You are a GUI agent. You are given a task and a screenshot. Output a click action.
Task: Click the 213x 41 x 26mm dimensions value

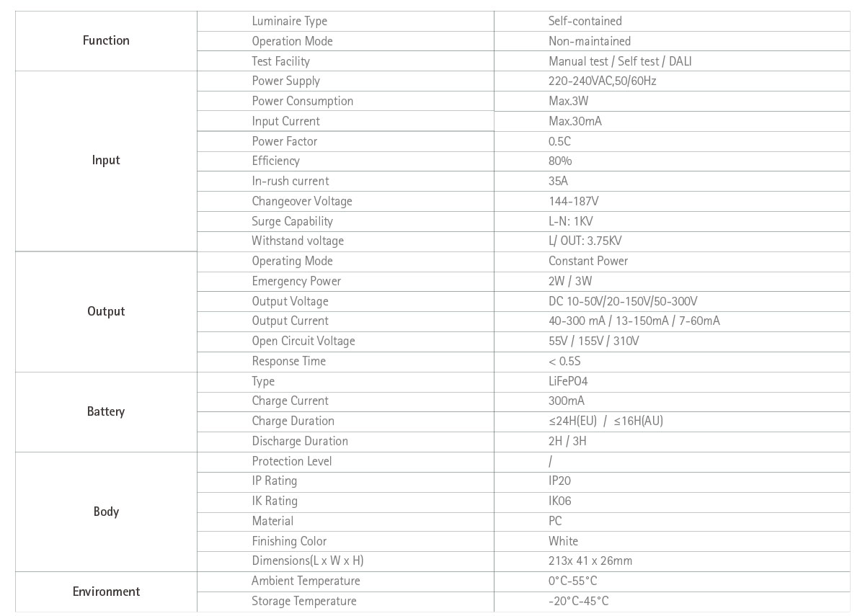[590, 561]
